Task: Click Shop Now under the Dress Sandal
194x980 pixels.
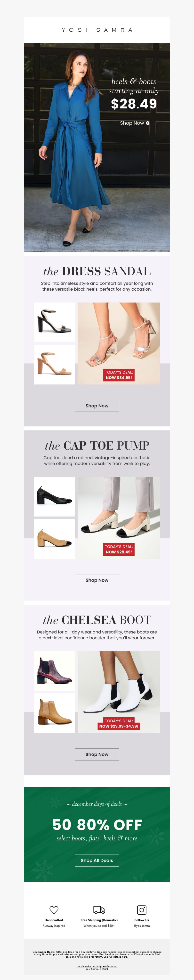Action: click(x=97, y=406)
